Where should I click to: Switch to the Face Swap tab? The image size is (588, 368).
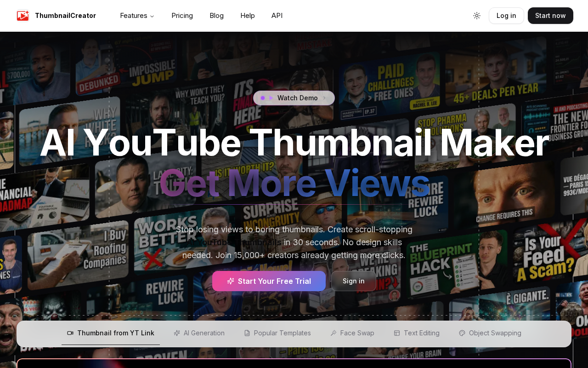pos(352,333)
